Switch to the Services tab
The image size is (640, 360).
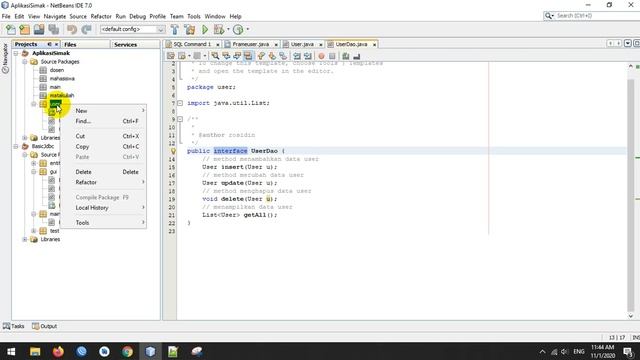click(x=125, y=44)
